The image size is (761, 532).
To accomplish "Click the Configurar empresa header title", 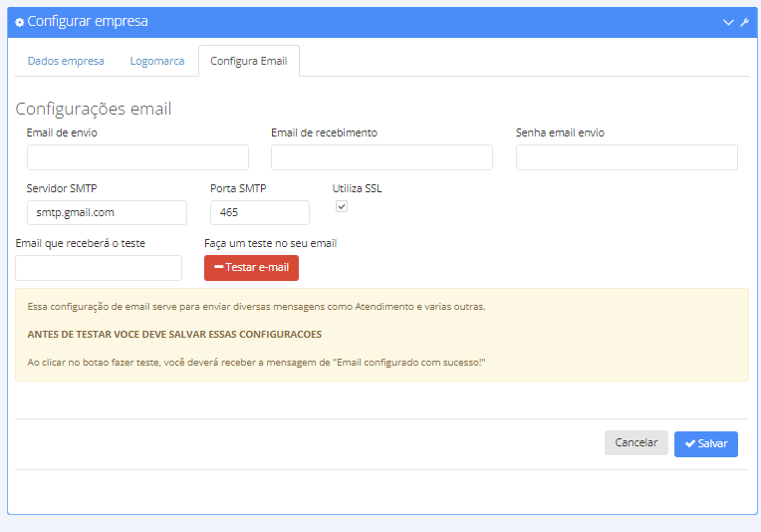I will [x=88, y=22].
